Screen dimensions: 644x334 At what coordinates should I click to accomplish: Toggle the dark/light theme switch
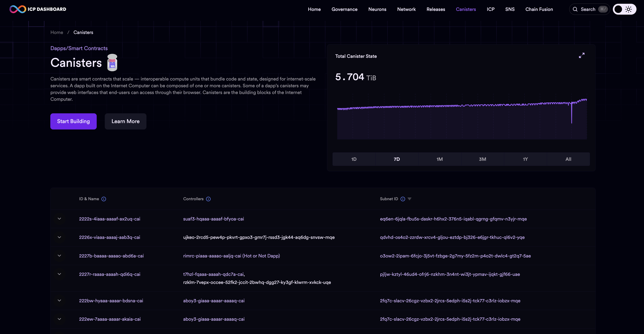624,9
